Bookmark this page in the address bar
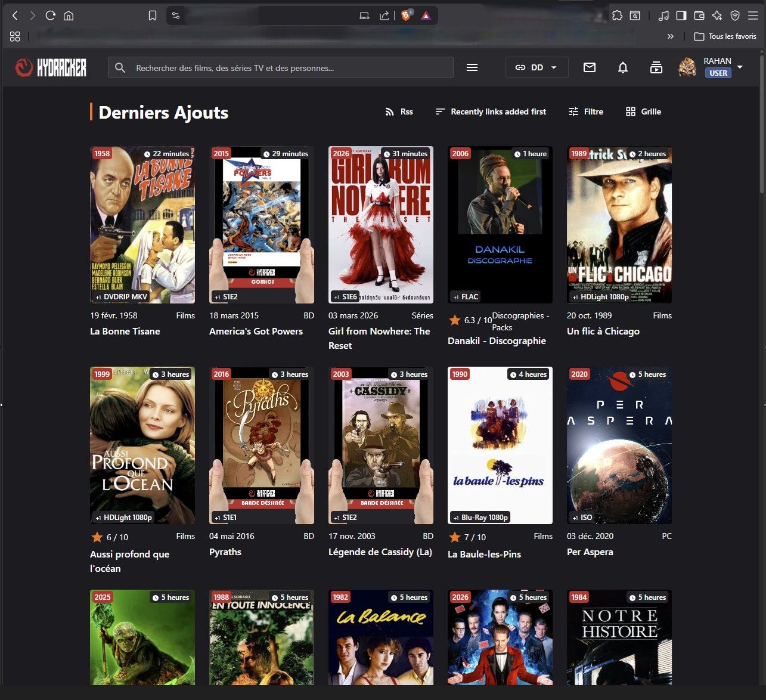Image resolution: width=766 pixels, height=700 pixels. click(x=153, y=16)
